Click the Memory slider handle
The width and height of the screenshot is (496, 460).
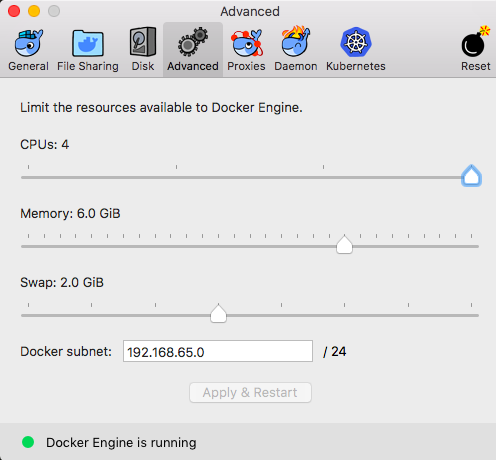(x=344, y=245)
